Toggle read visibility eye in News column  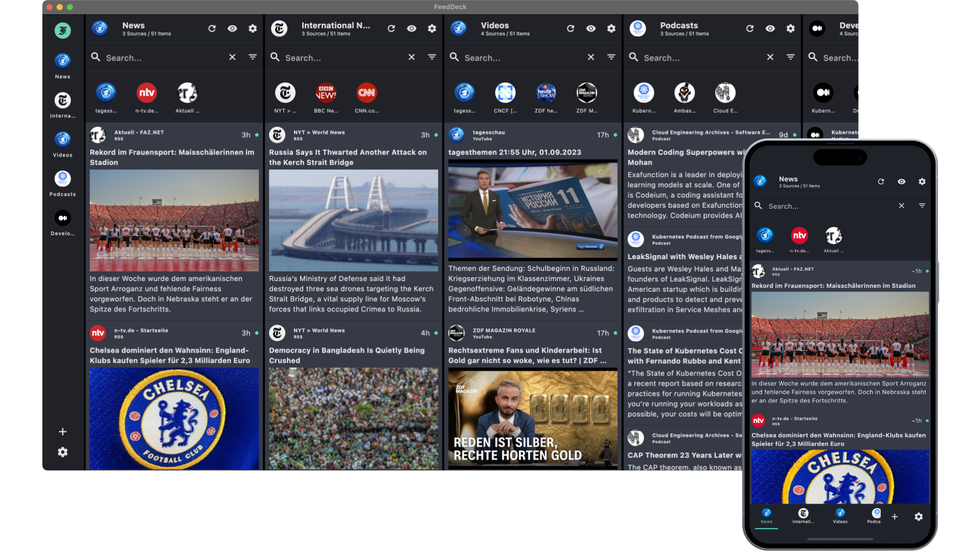[232, 29]
